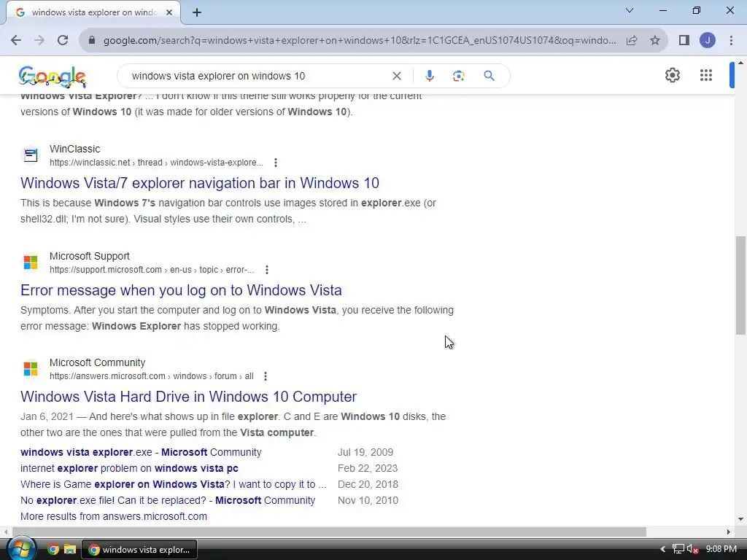Click the WinClassic site favicon

31,155
